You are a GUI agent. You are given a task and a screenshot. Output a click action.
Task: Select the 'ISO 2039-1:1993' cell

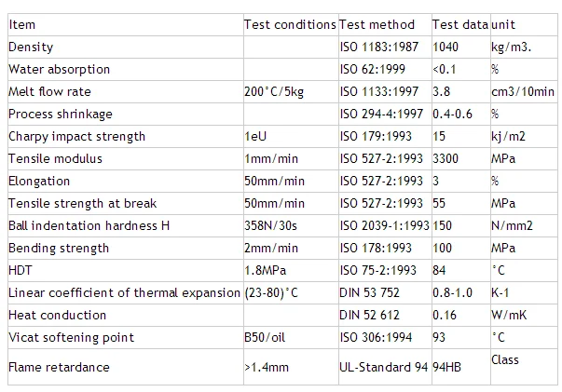384,225
